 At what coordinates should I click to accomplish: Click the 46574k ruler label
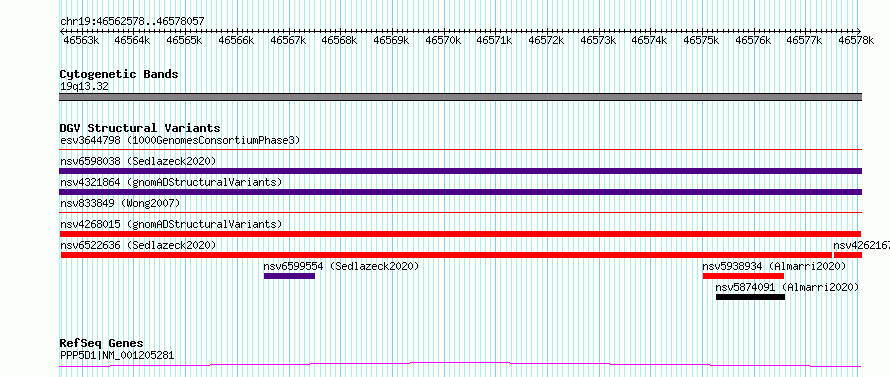point(650,40)
